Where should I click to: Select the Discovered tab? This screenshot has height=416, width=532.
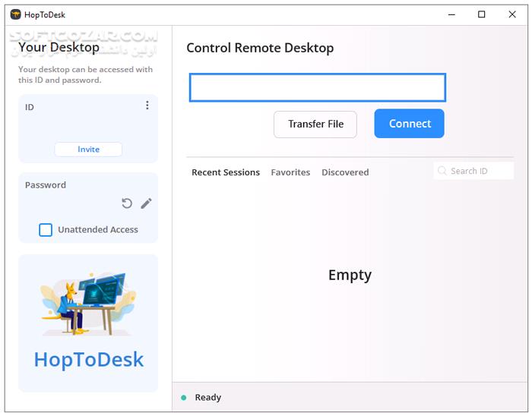(x=345, y=172)
